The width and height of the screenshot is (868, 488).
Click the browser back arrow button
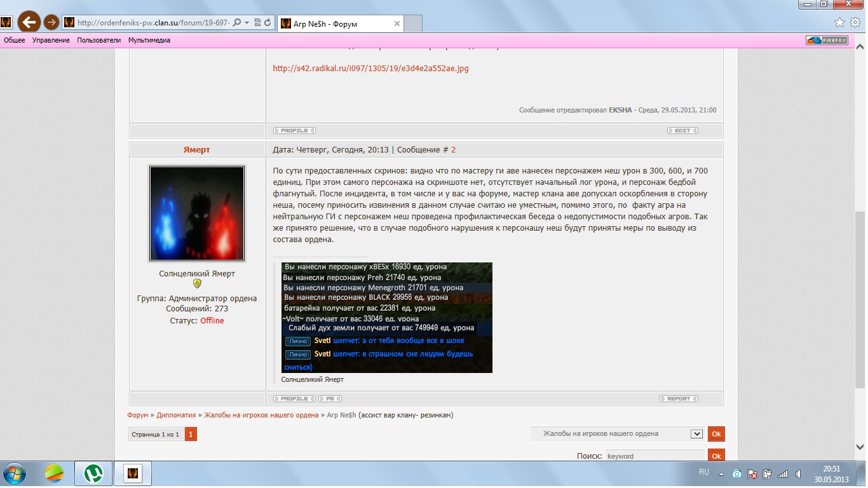[29, 23]
